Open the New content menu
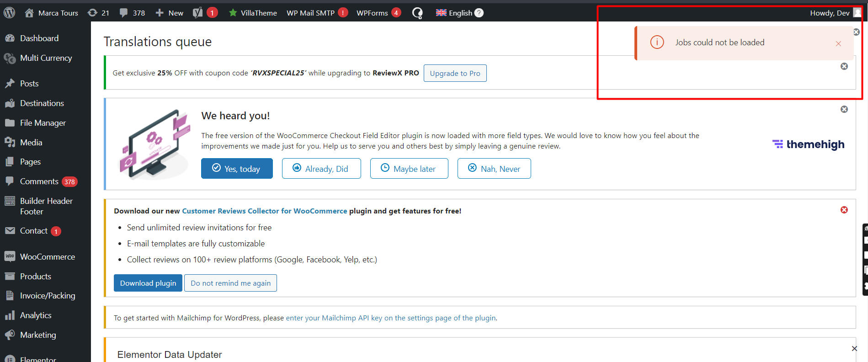The height and width of the screenshot is (362, 868). [x=169, y=13]
